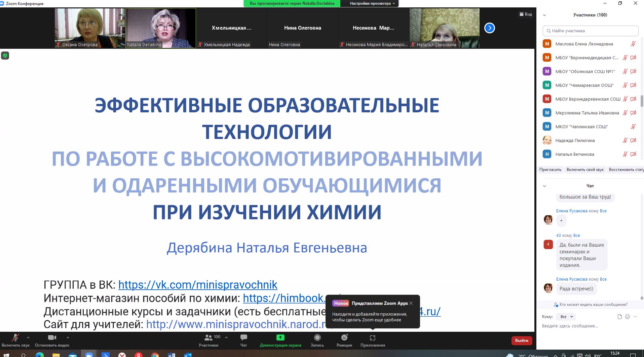The width and height of the screenshot is (644, 357).
Task: Click the chat panel scrollbar
Action: pos(642,298)
